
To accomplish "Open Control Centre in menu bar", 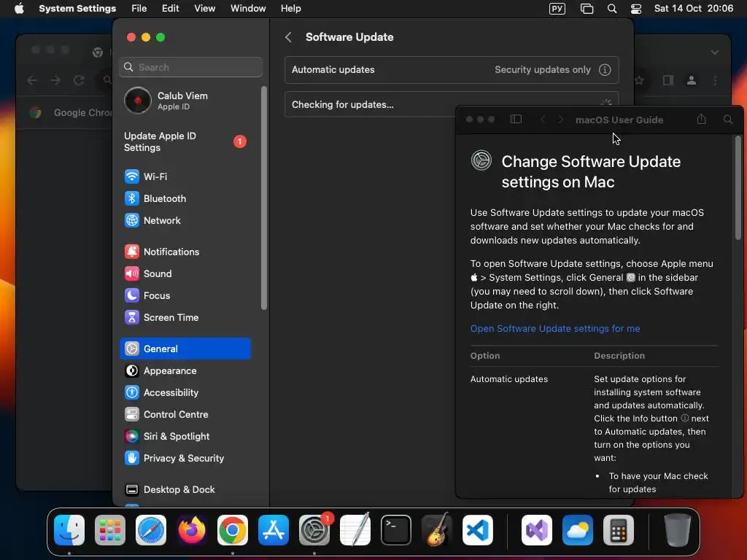I will pyautogui.click(x=636, y=9).
